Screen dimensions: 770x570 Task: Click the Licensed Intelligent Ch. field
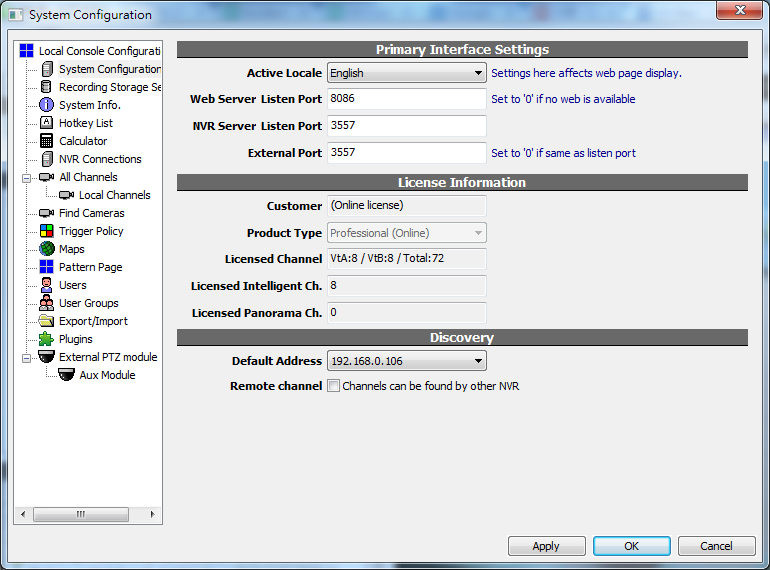[407, 285]
